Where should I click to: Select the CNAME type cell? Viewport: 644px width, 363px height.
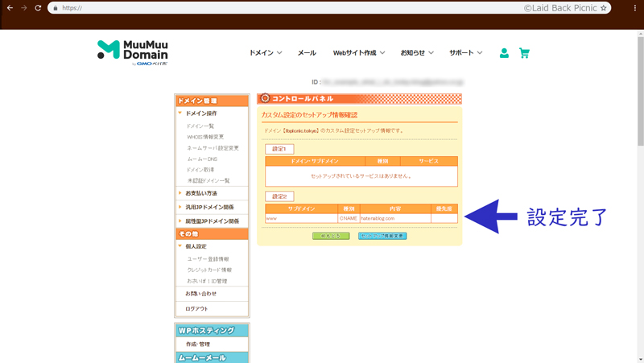349,218
